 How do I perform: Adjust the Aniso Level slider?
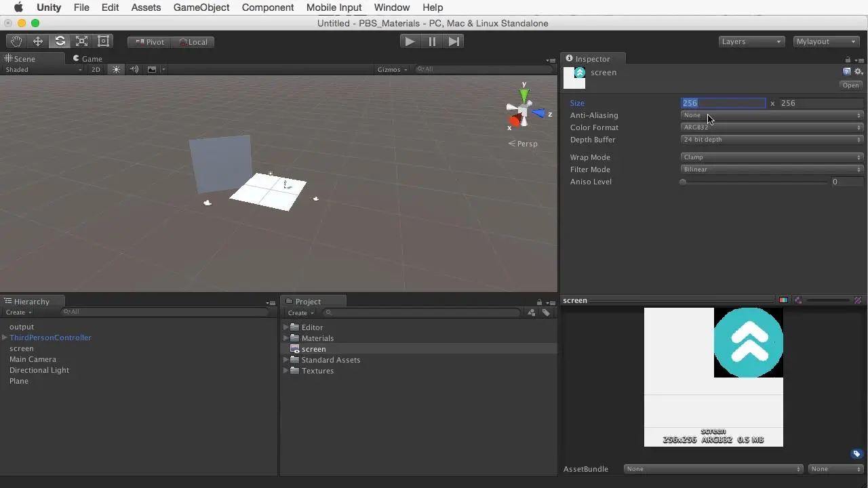(754, 182)
